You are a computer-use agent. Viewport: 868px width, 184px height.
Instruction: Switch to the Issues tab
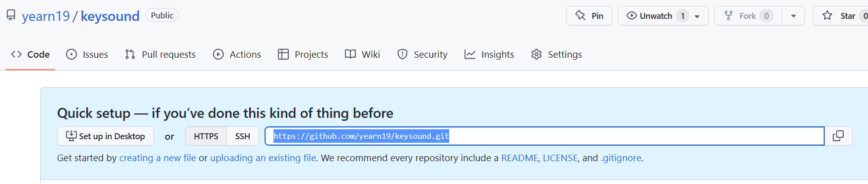87,54
